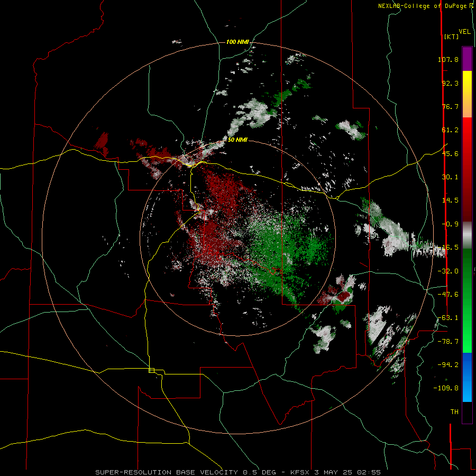This screenshot has width=476, height=476.
Task: Click the yellow-orange segment of the color bar
Action: tap(467, 94)
